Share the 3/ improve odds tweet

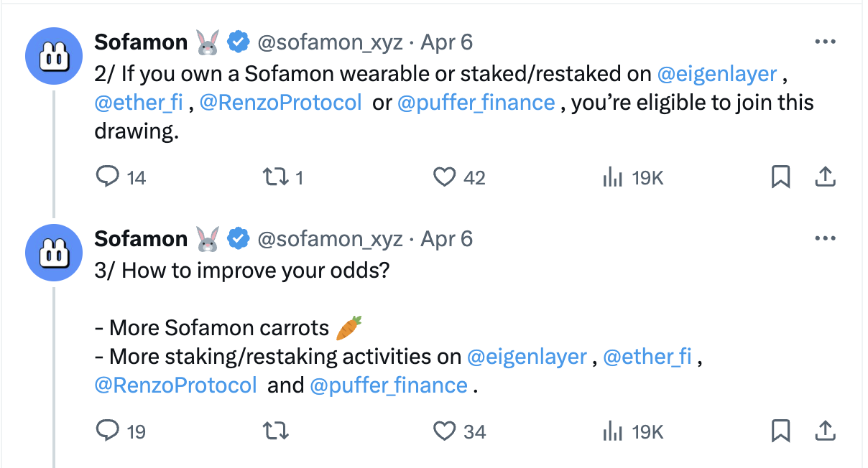click(x=826, y=430)
